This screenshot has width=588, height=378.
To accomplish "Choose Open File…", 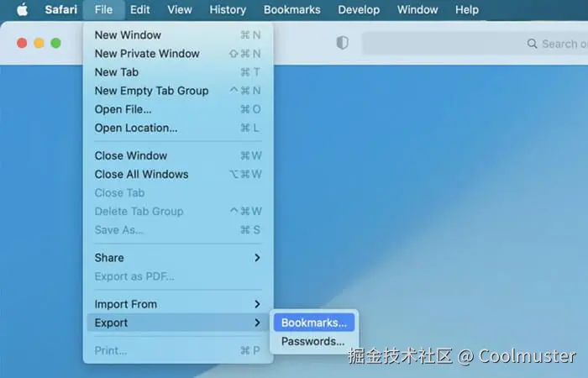I will [178, 109].
